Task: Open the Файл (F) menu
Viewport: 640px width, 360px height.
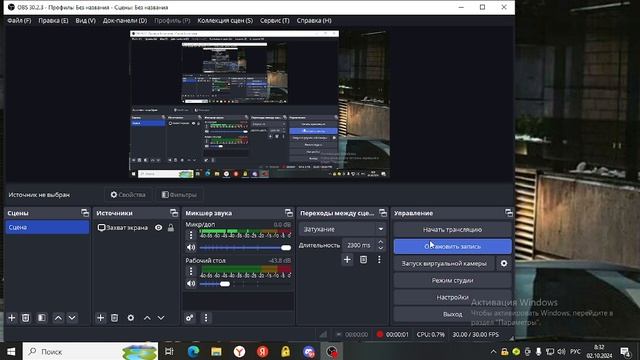Action: pos(19,20)
